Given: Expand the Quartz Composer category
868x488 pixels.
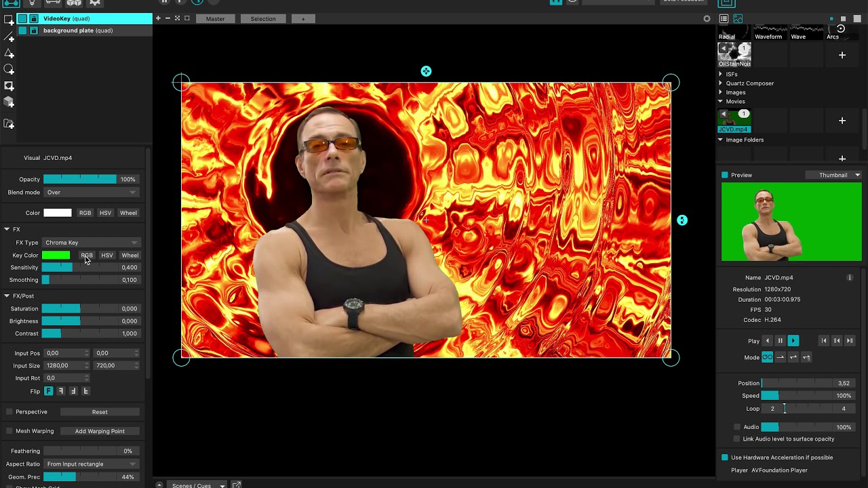Looking at the screenshot, I should (720, 83).
